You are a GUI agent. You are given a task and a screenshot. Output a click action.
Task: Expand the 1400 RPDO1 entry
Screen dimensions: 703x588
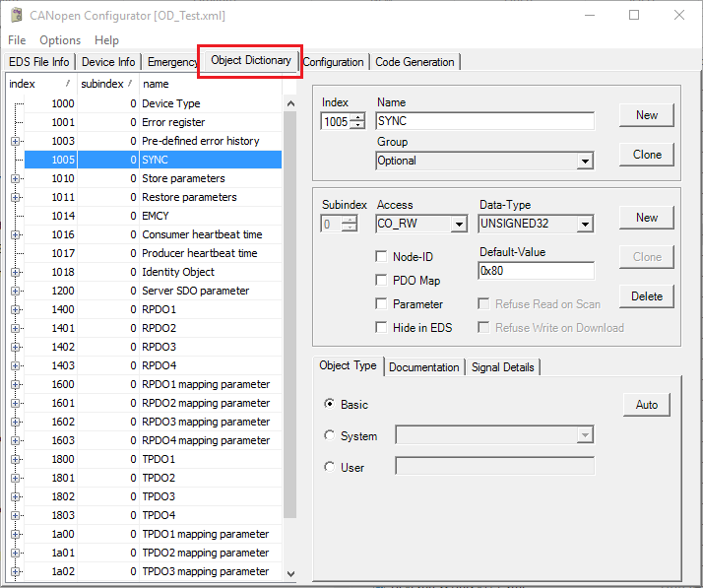point(15,309)
